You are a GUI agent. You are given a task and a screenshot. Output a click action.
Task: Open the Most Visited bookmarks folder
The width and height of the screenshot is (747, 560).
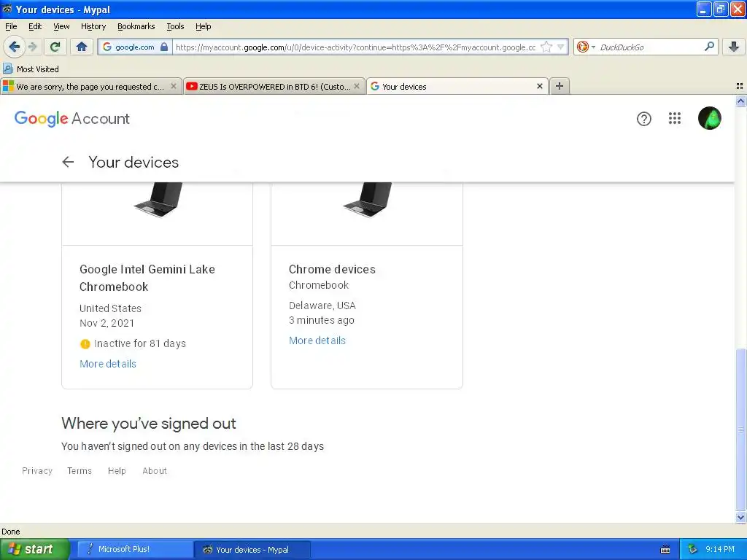[x=31, y=69]
